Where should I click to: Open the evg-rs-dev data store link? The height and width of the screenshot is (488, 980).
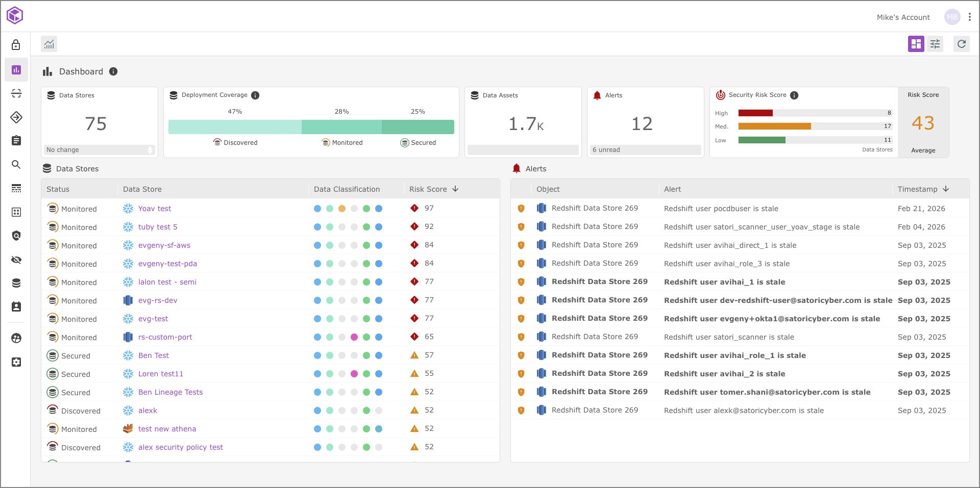[158, 300]
